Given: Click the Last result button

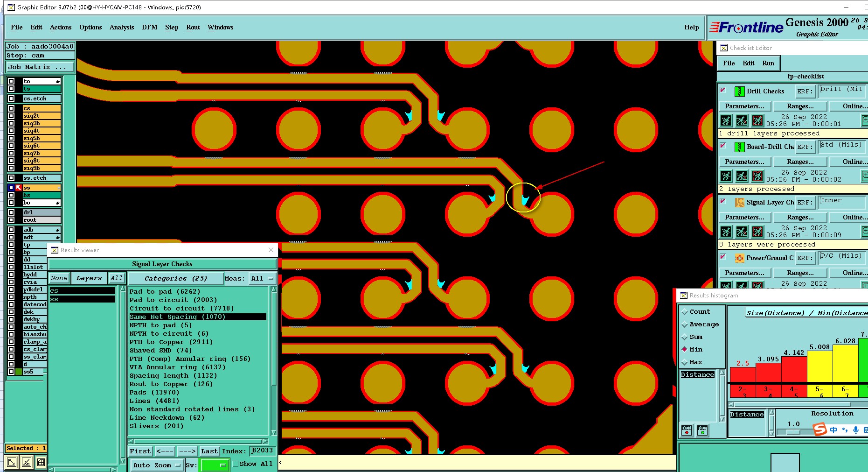Looking at the screenshot, I should coord(209,451).
